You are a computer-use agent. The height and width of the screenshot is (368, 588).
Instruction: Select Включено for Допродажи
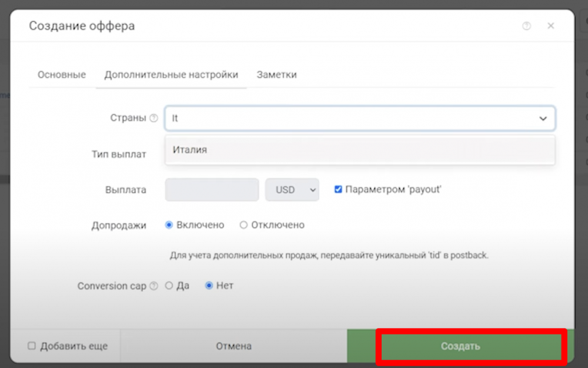click(169, 225)
